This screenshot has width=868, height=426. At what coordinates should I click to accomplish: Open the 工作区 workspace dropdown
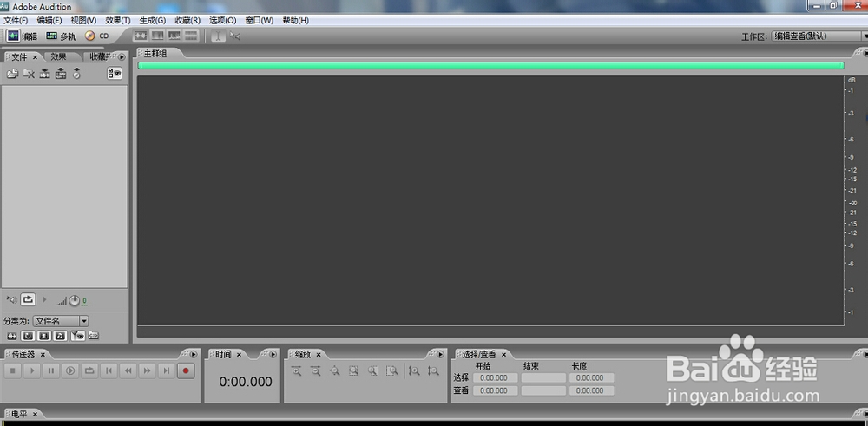click(x=819, y=36)
